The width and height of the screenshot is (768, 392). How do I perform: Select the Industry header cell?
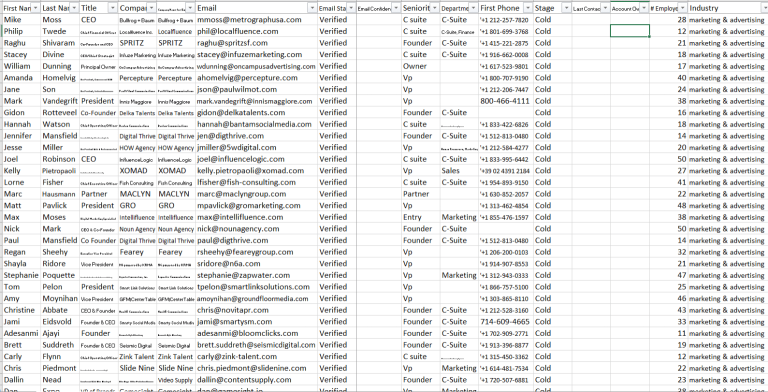[x=728, y=8]
